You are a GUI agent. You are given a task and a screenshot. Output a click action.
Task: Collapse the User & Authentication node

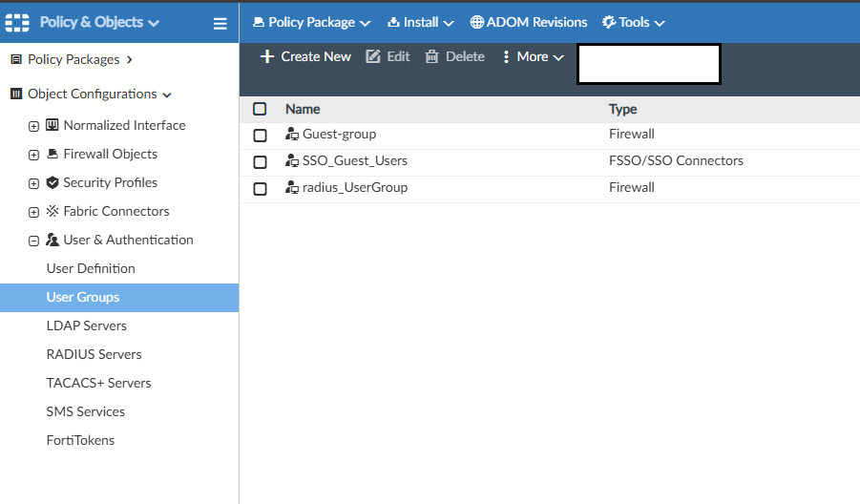[34, 241]
